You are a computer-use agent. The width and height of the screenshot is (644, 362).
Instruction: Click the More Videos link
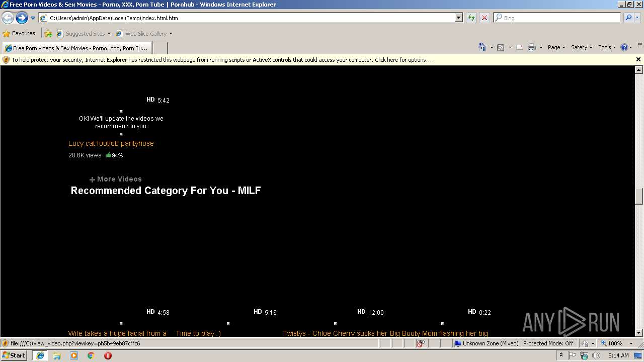point(115,179)
